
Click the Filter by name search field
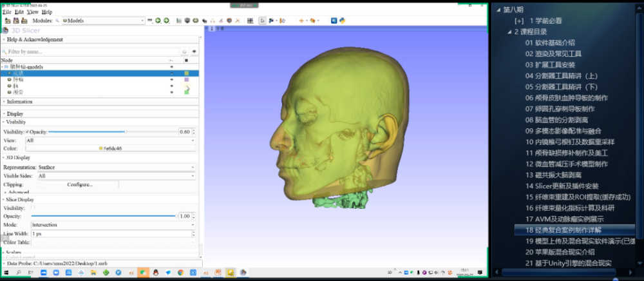click(x=90, y=51)
